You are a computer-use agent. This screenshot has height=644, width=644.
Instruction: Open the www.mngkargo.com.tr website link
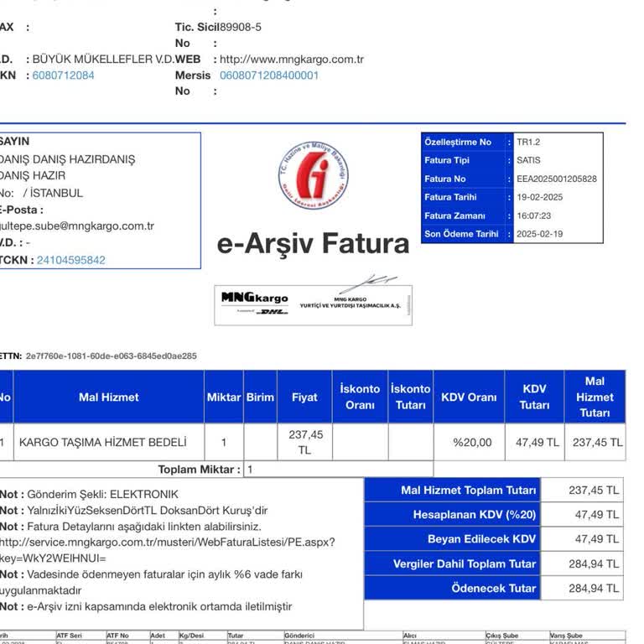(x=292, y=60)
